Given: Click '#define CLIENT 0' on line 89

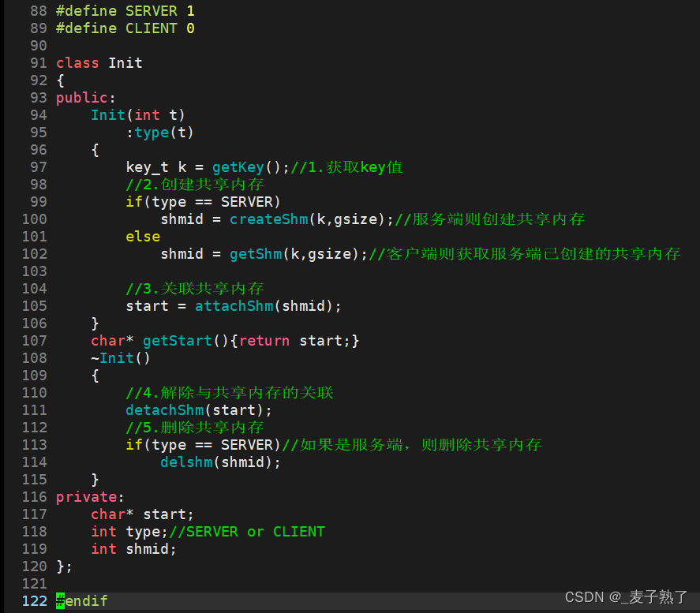Looking at the screenshot, I should pyautogui.click(x=125, y=28).
